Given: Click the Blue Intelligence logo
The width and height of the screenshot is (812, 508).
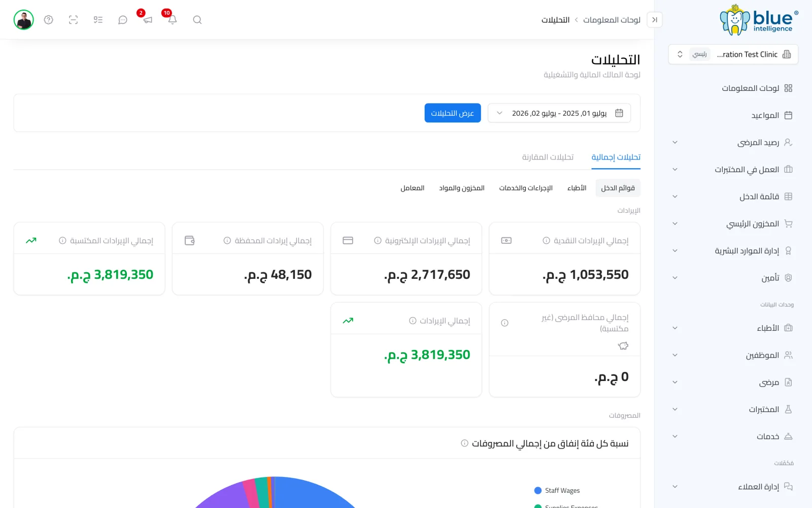Looking at the screenshot, I should (x=759, y=20).
